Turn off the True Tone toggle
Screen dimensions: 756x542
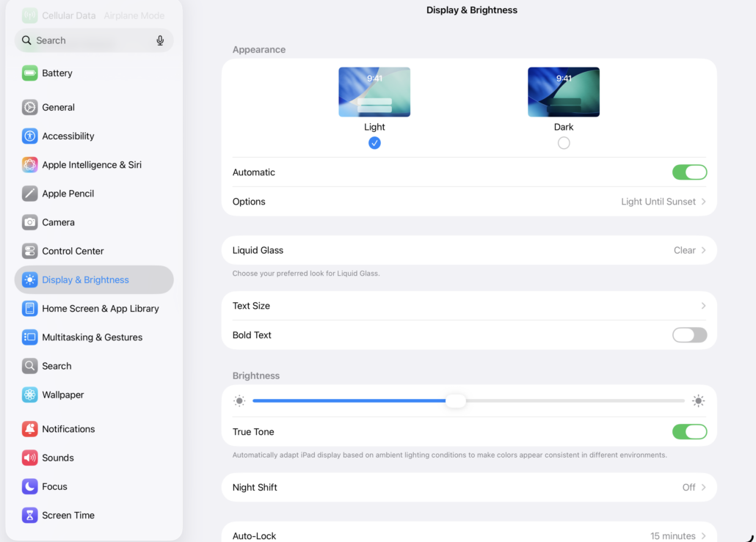pyautogui.click(x=689, y=432)
